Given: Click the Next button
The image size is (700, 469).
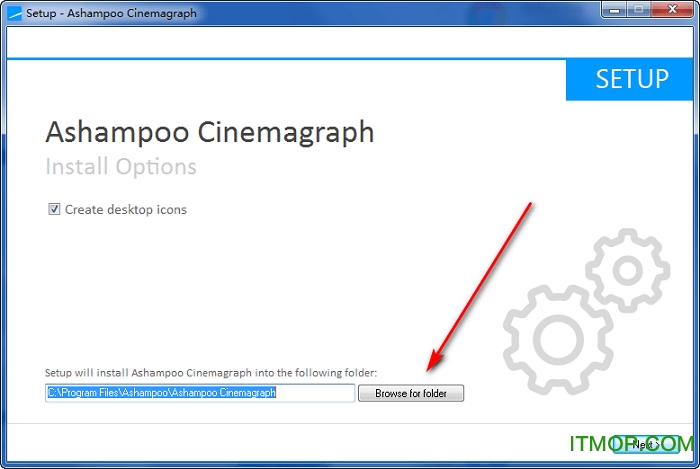Looking at the screenshot, I should point(646,444).
